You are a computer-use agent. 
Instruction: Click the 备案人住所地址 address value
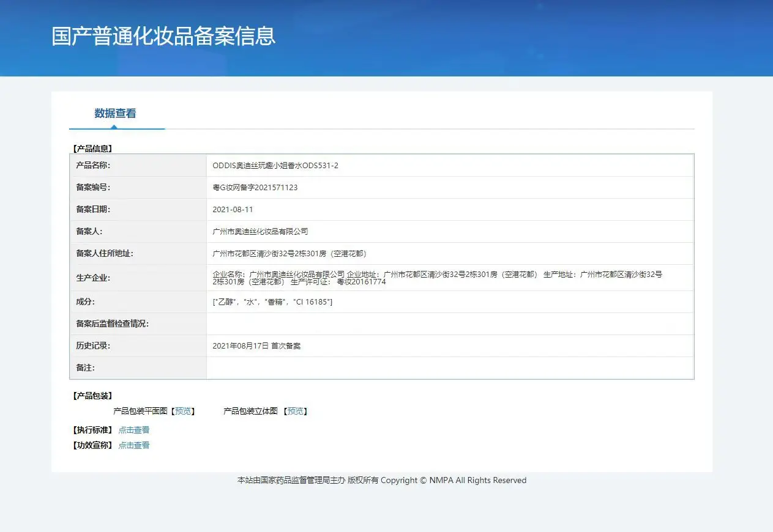289,254
